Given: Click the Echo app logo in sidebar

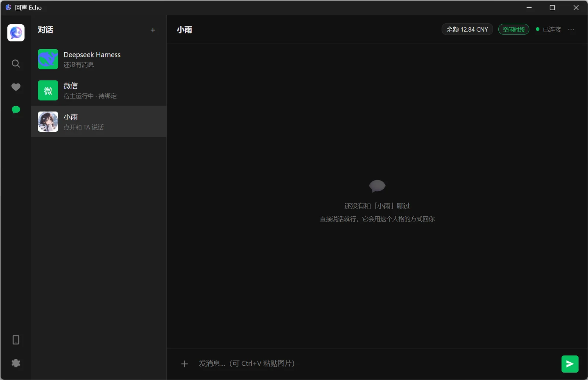Looking at the screenshot, I should 16,33.
